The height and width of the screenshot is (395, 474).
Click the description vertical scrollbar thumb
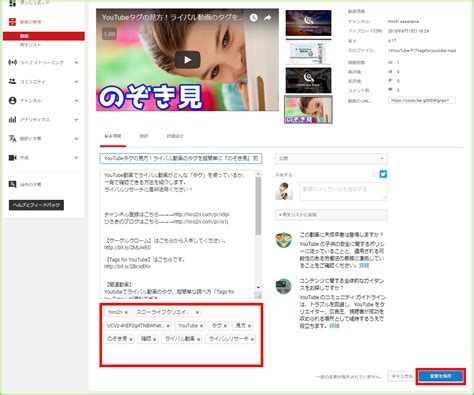[258, 205]
